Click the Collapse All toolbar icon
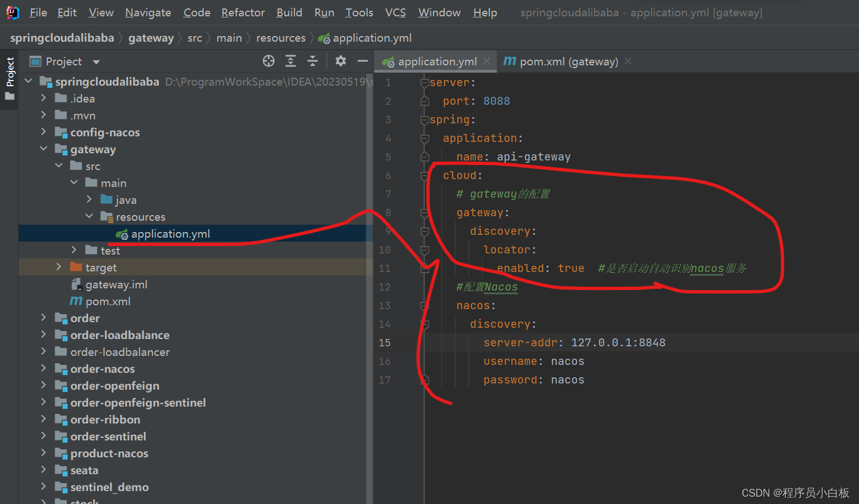 coord(313,61)
